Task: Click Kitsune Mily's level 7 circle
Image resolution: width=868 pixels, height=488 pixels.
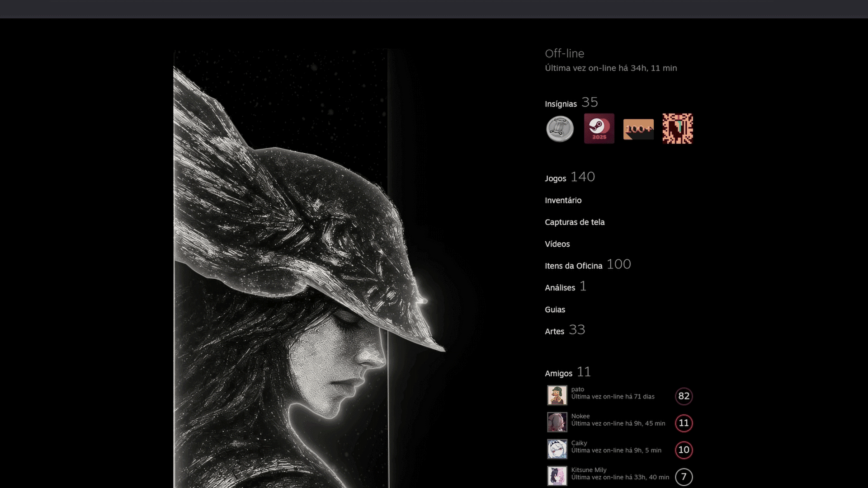Action: [x=684, y=477]
